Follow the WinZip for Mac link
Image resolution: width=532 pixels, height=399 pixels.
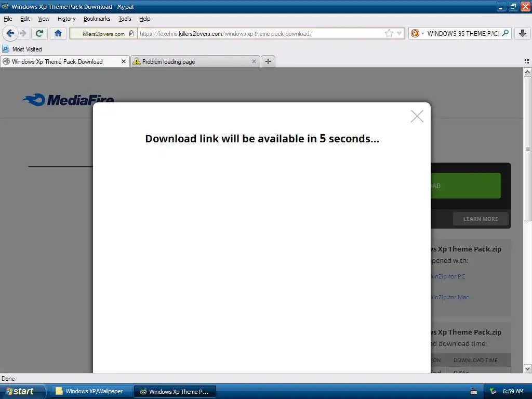450,297
